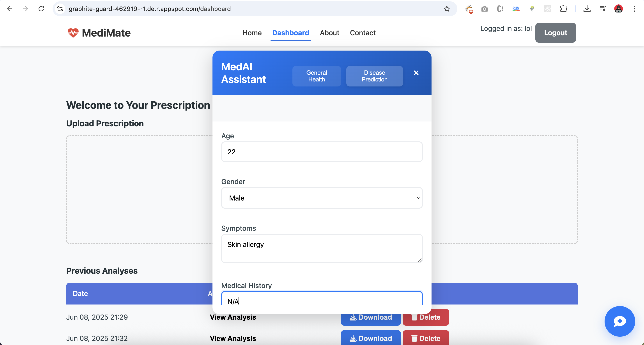
Task: Close the MedAI Assistant panel
Action: tap(416, 73)
